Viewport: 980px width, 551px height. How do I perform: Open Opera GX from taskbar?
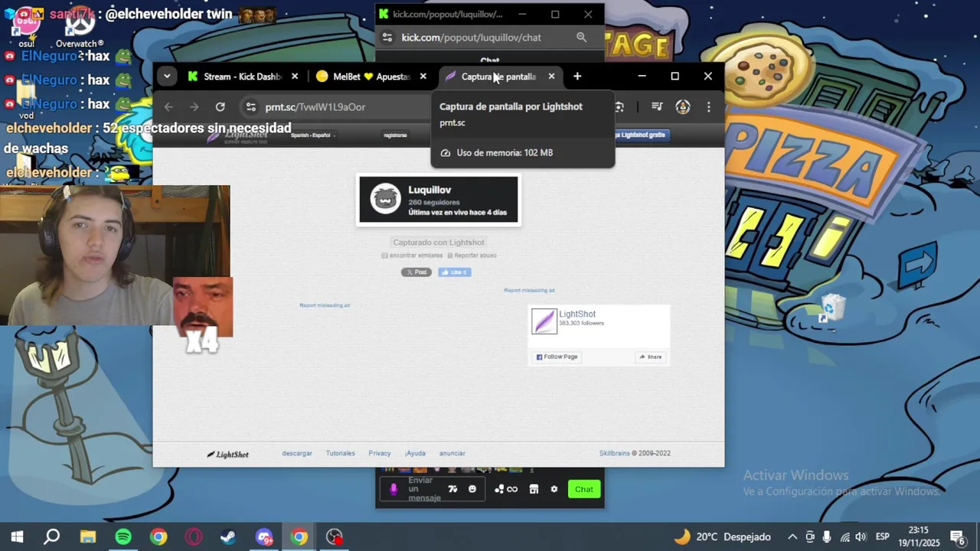(x=194, y=536)
